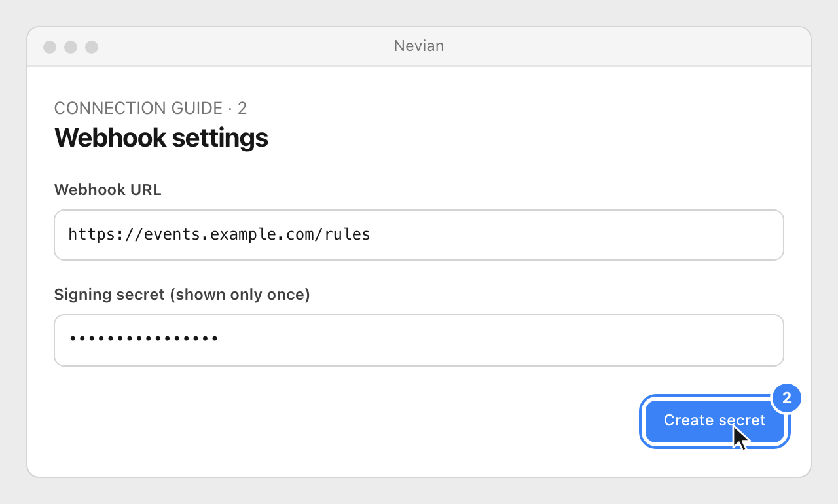Viewport: 838px width, 504px height.
Task: Click the Create secret button
Action: (715, 421)
